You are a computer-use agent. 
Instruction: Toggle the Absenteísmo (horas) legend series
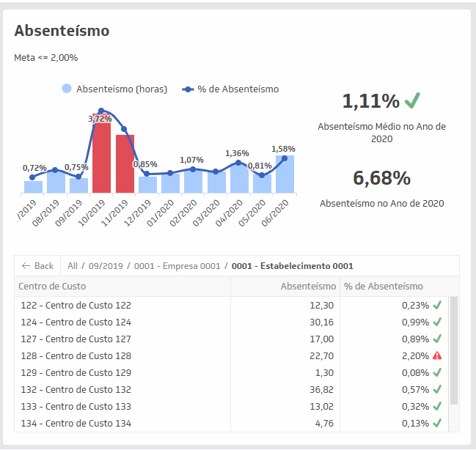click(x=114, y=89)
